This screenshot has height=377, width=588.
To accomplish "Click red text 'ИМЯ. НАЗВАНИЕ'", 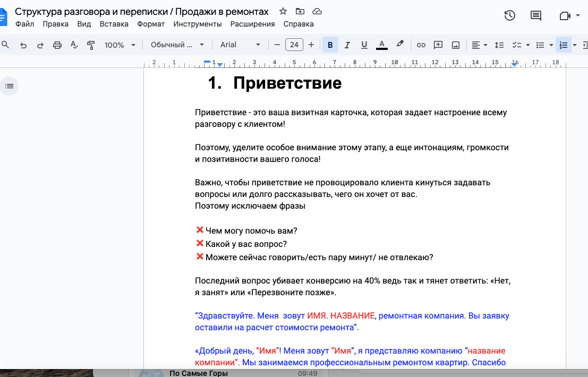I will pyautogui.click(x=341, y=316).
